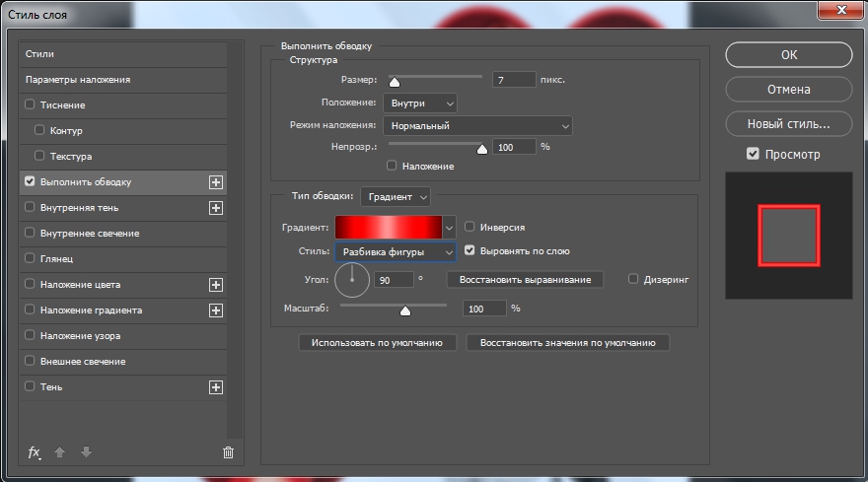Move effect down with arrow icon
This screenshot has width=868, height=482.
tap(86, 452)
